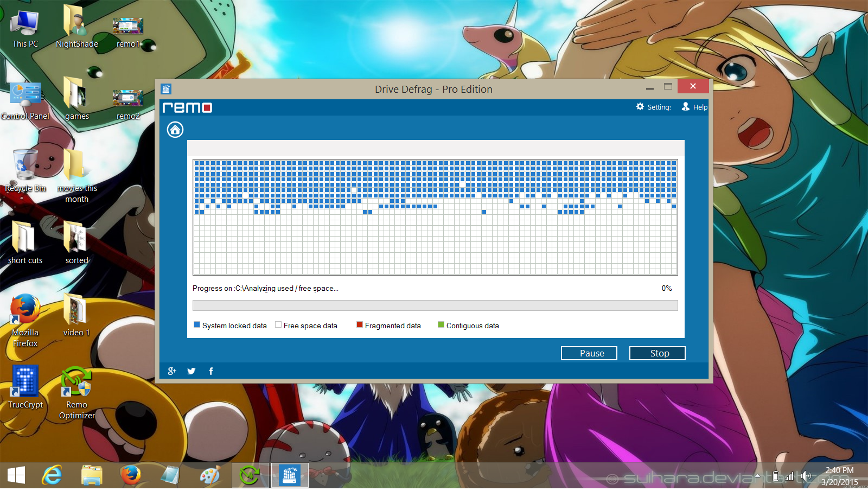Click the 'Progress on :C:\Analyzing used / free space...' text
The height and width of the screenshot is (491, 868).
265,288
